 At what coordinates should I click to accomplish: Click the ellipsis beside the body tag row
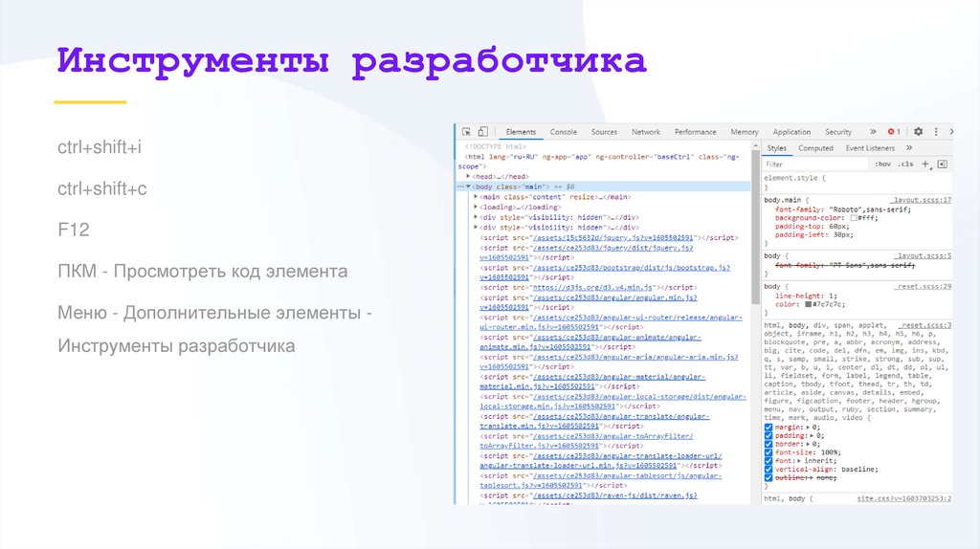(x=460, y=187)
